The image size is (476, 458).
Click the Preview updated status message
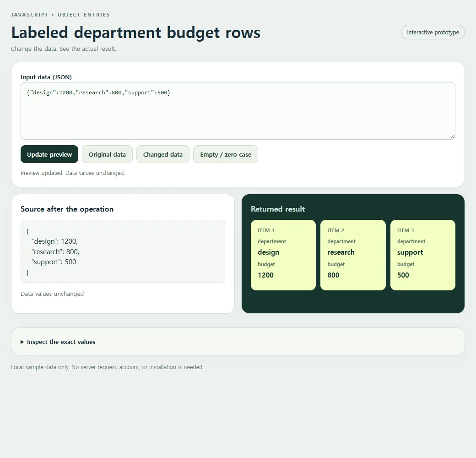pyautogui.click(x=73, y=173)
